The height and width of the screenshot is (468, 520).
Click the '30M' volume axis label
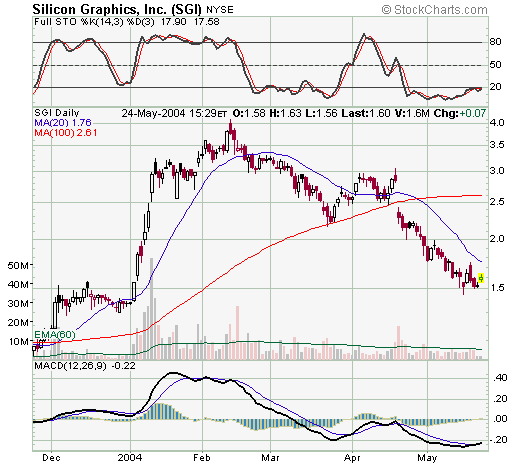click(x=18, y=304)
